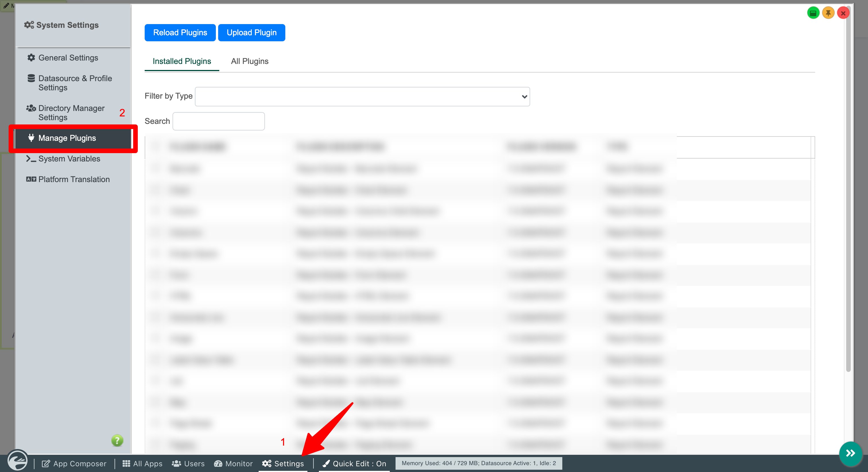Click the green double-arrow round button

[850, 453]
